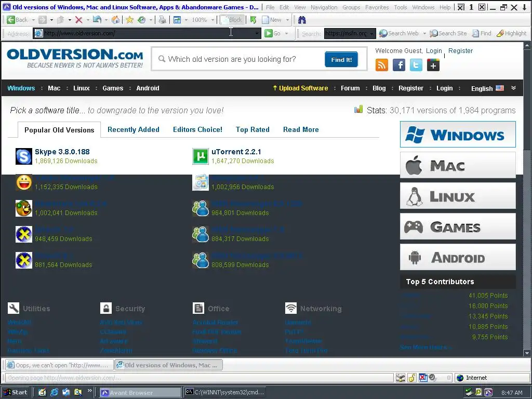Click the Games navigation link

point(113,88)
